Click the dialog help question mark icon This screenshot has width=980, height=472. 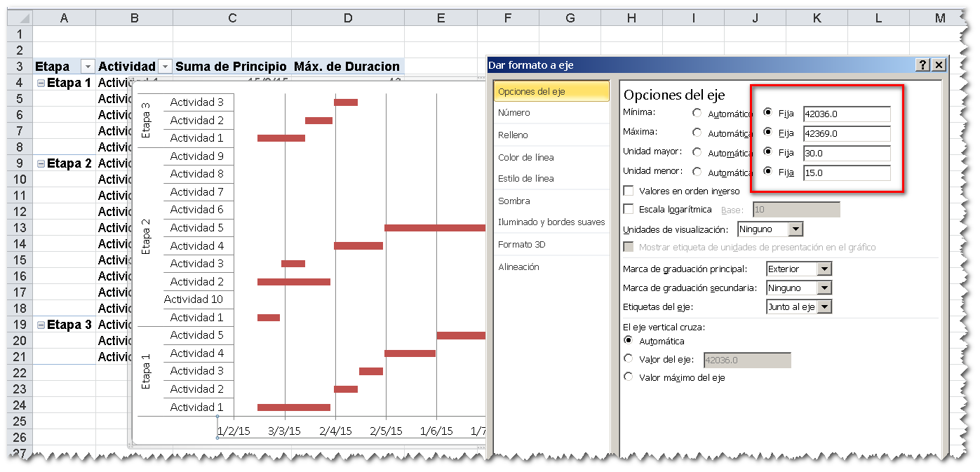click(x=922, y=65)
